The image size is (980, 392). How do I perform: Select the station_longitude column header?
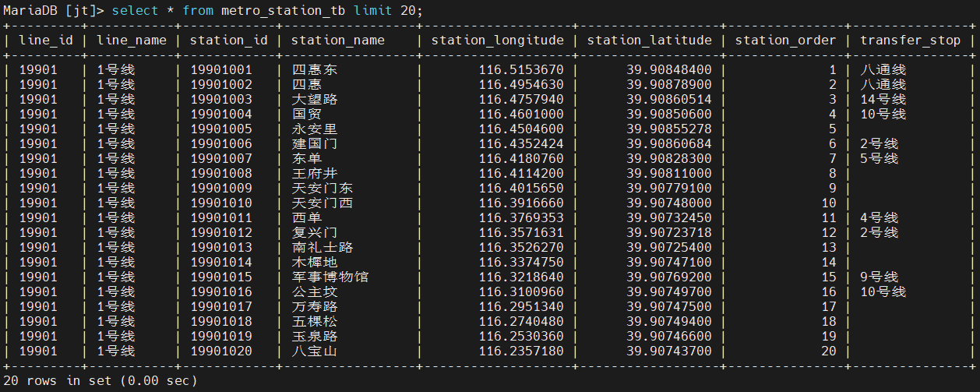[x=497, y=40]
